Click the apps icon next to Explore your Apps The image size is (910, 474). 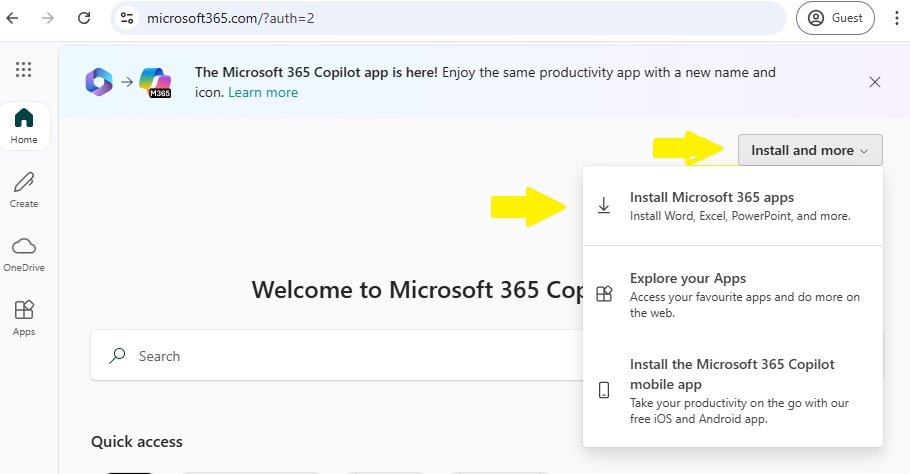(604, 294)
